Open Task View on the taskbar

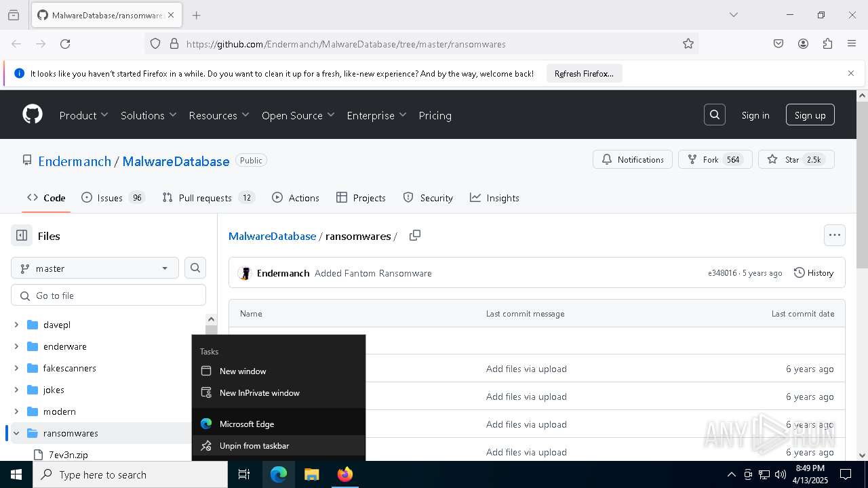point(244,474)
